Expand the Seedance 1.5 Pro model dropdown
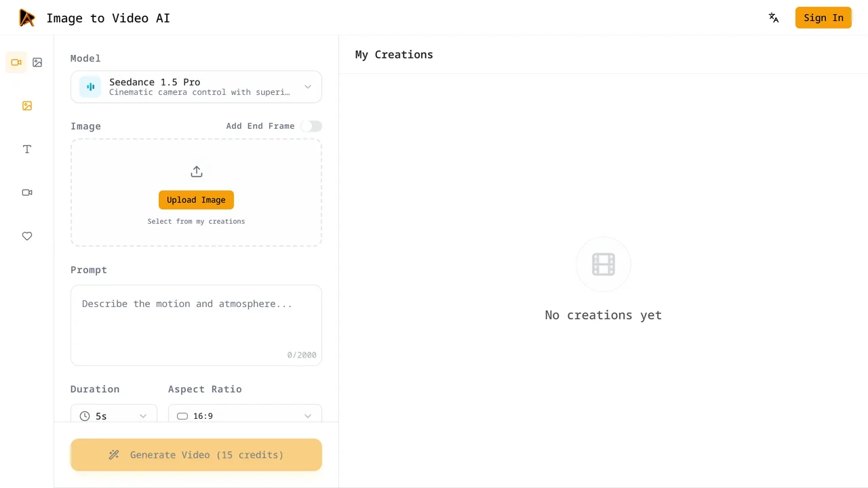The image size is (868, 488). pos(196,87)
